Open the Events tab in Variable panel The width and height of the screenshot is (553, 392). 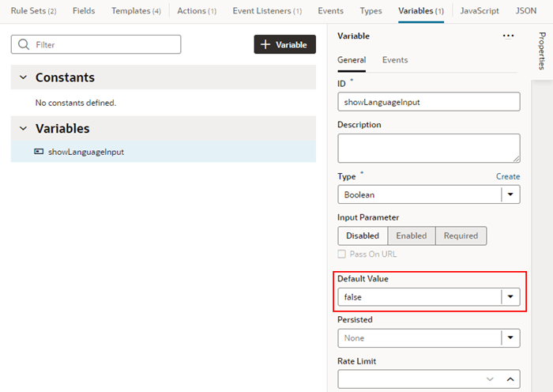(x=395, y=60)
